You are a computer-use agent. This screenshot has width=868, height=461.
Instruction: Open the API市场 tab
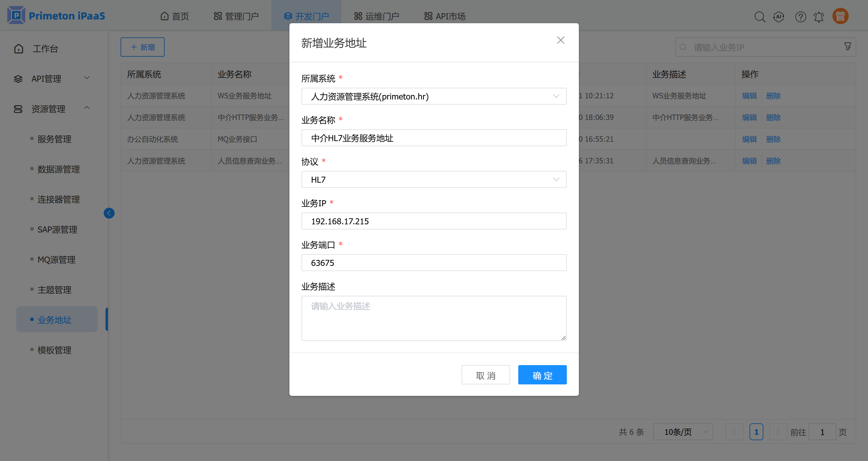point(445,16)
